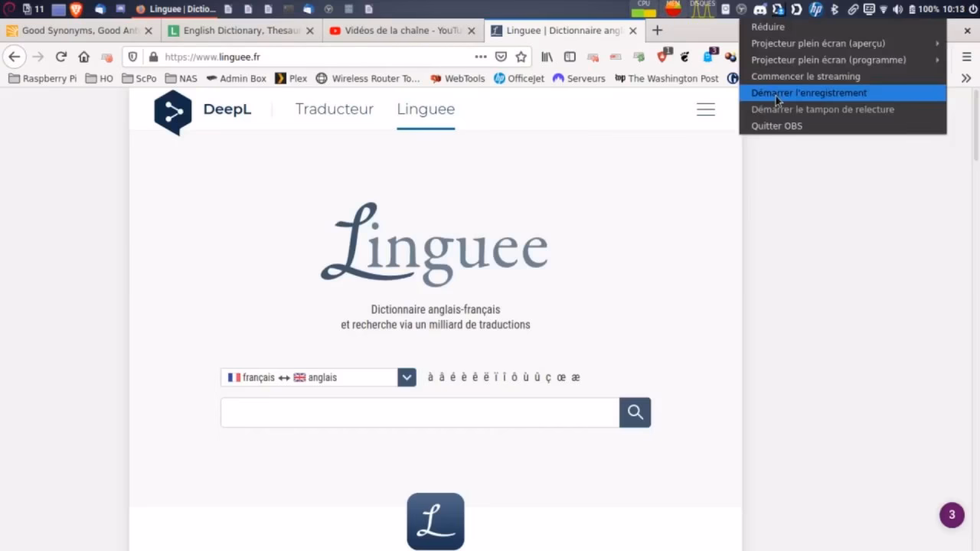Choose Commencer le streaming from OBS menu

click(x=805, y=76)
